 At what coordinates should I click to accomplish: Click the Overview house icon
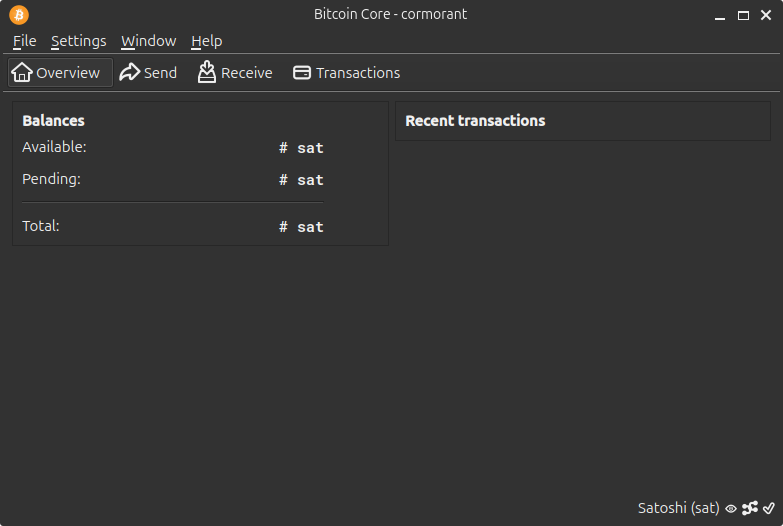pyautogui.click(x=22, y=72)
